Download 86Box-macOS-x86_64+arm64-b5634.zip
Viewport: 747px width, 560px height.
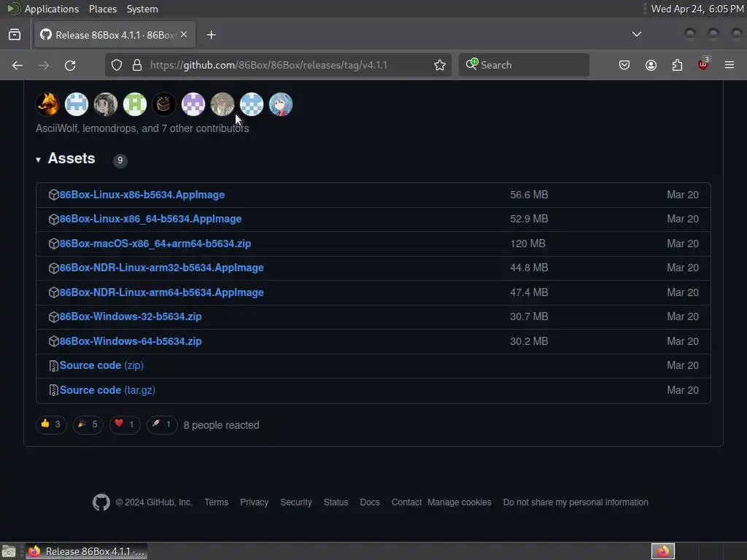(x=155, y=244)
